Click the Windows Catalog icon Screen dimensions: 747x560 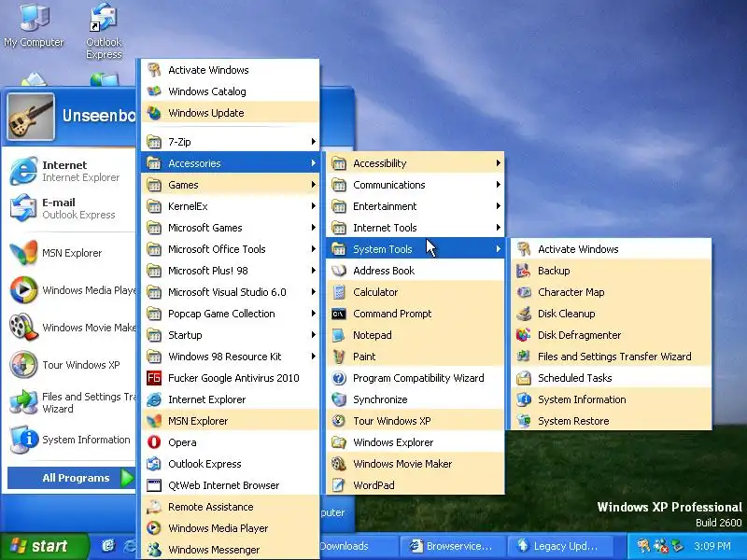point(154,91)
